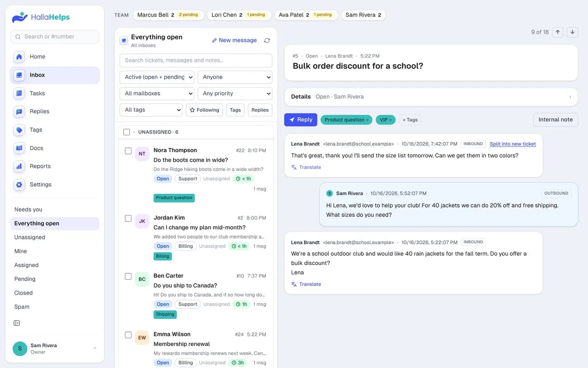Click the Reply button
The image size is (588, 368).
[x=300, y=120]
